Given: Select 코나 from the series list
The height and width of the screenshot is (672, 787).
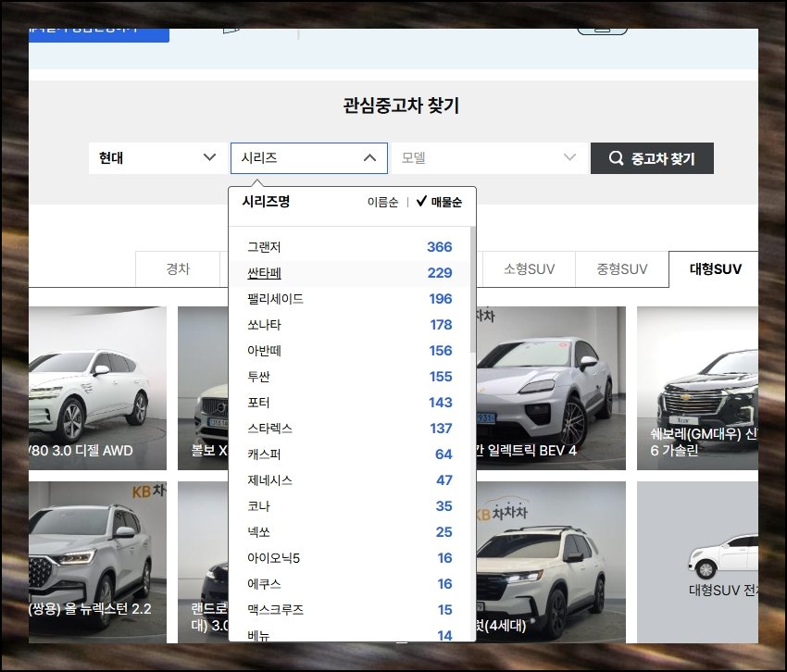Looking at the screenshot, I should pyautogui.click(x=349, y=506).
